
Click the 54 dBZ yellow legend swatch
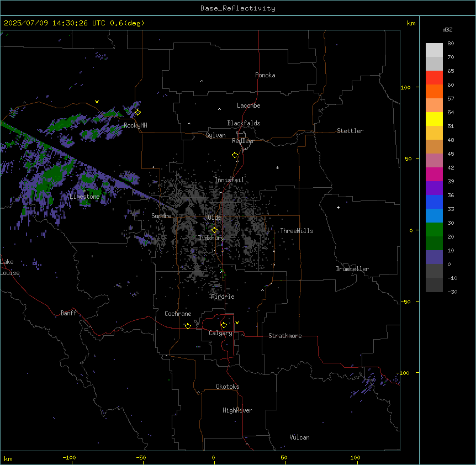pos(434,119)
